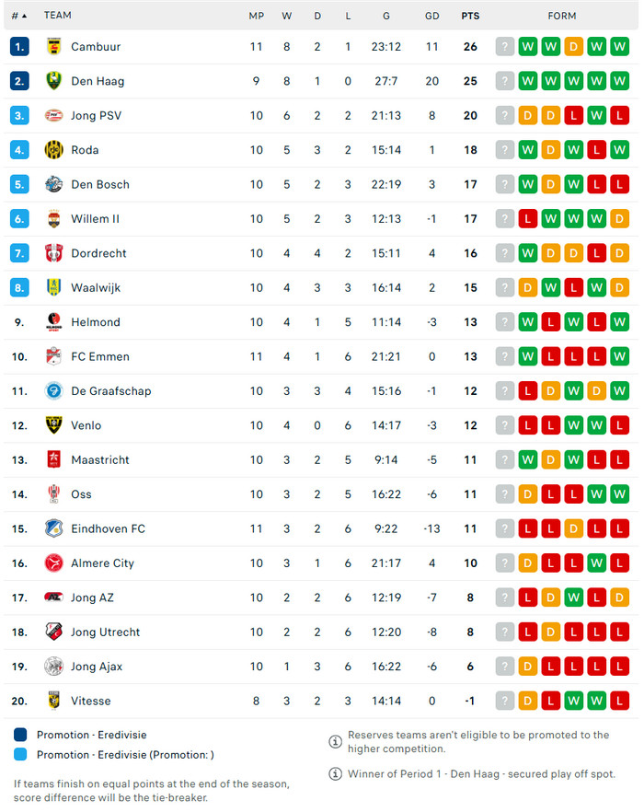Click the Maastricht club crest
Image resolution: width=644 pixels, height=812 pixels.
click(53, 460)
